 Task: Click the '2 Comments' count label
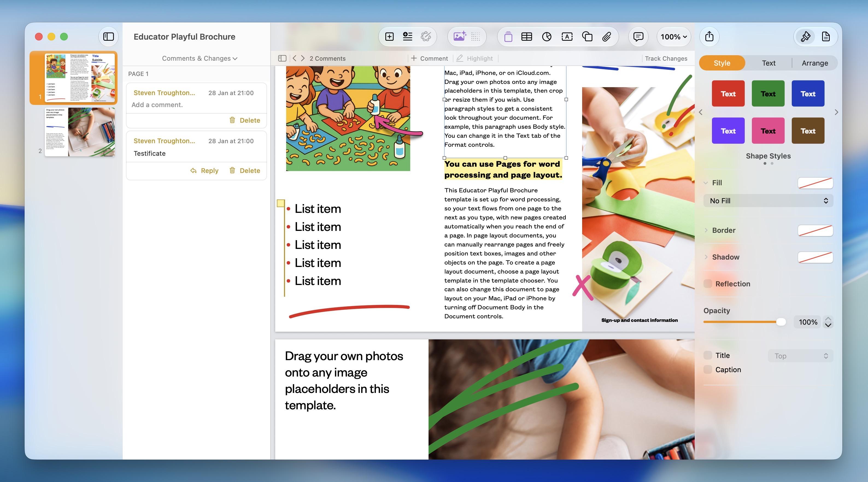tap(327, 58)
